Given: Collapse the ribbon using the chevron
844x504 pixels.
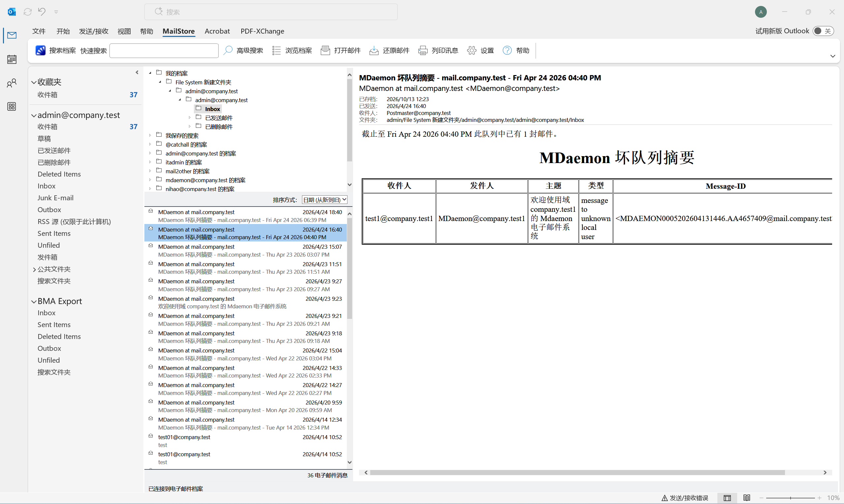Looking at the screenshot, I should [832, 56].
